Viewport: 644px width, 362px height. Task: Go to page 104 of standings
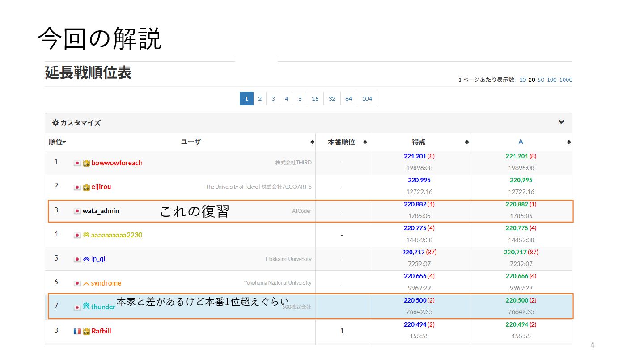pyautogui.click(x=367, y=99)
